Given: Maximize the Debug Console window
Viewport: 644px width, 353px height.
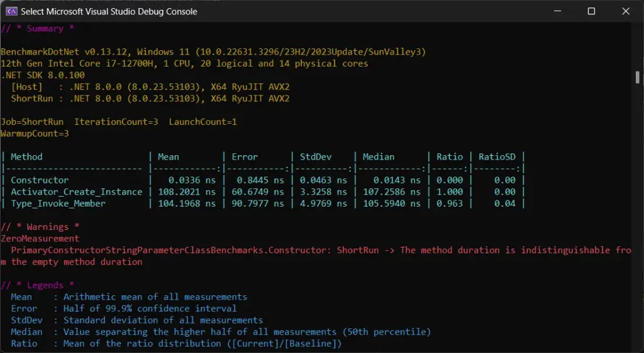Looking at the screenshot, I should 591,11.
